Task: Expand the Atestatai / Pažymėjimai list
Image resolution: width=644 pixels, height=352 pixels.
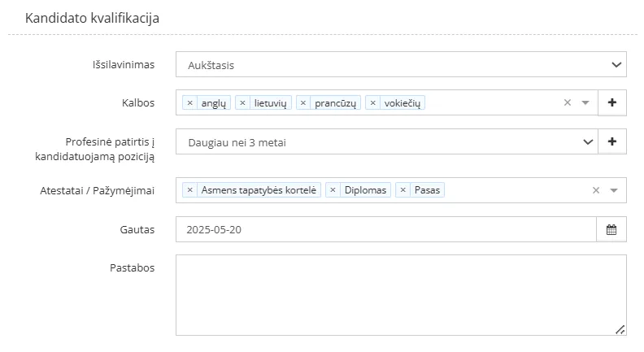Action: pyautogui.click(x=613, y=190)
